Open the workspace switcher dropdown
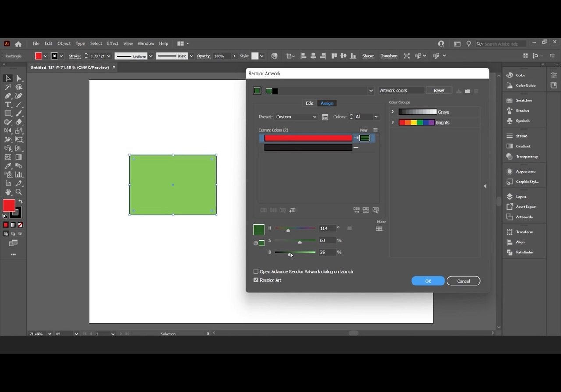 (183, 43)
